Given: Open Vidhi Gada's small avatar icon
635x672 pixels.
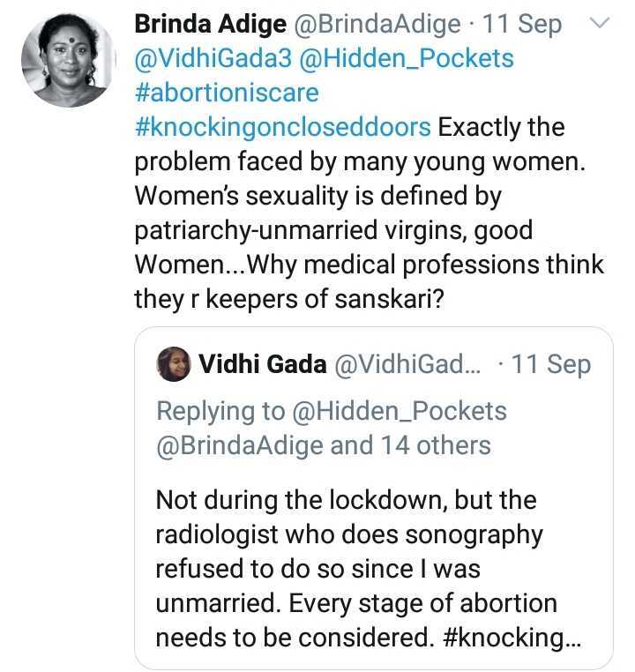Looking at the screenshot, I should (x=174, y=363).
